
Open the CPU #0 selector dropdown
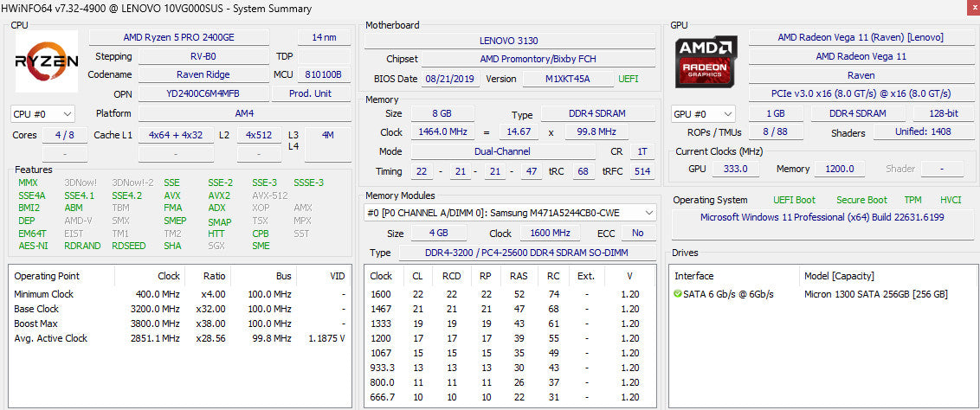coord(43,114)
